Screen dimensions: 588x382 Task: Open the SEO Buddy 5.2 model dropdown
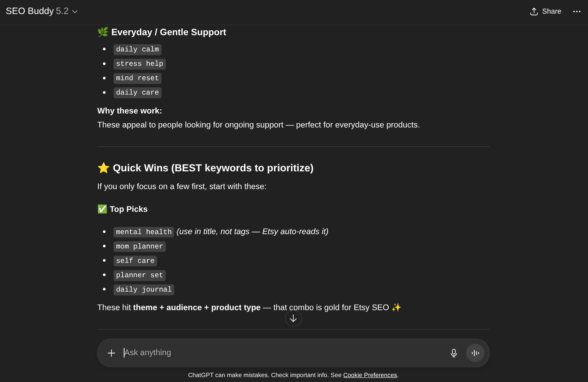pos(42,11)
